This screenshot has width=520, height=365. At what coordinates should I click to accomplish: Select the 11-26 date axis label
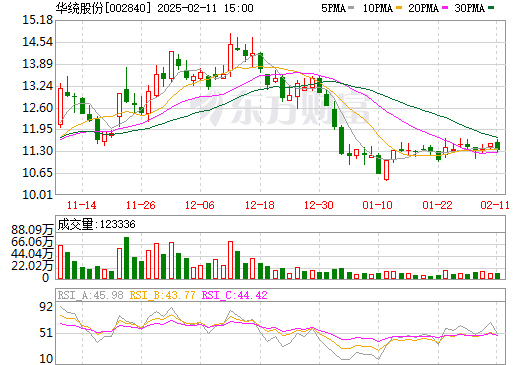coord(141,205)
